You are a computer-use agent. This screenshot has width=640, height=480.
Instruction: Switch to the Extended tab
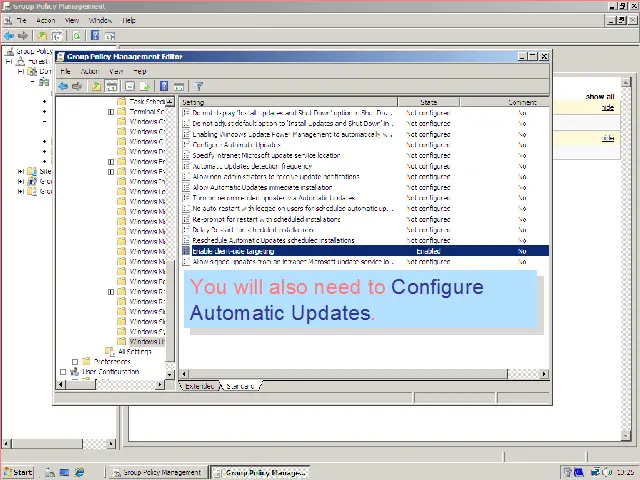point(200,386)
